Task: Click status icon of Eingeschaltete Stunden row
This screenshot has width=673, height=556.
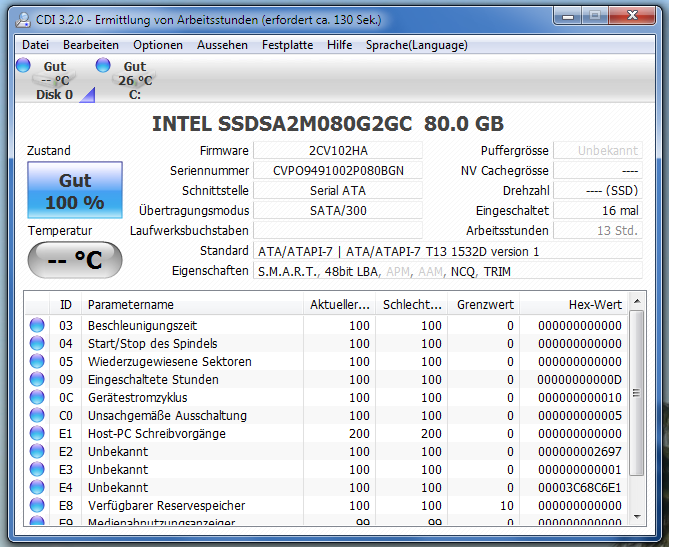Action: [x=37, y=379]
